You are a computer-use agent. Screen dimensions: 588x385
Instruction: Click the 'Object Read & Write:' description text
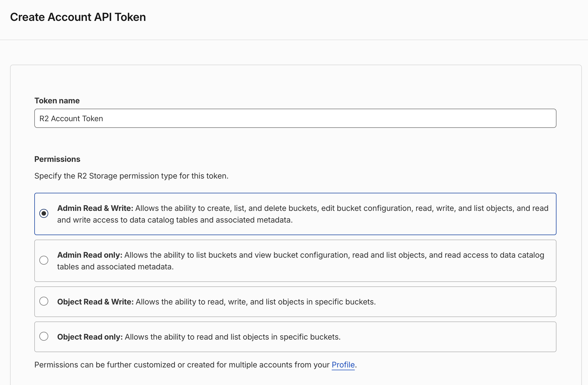(x=216, y=302)
